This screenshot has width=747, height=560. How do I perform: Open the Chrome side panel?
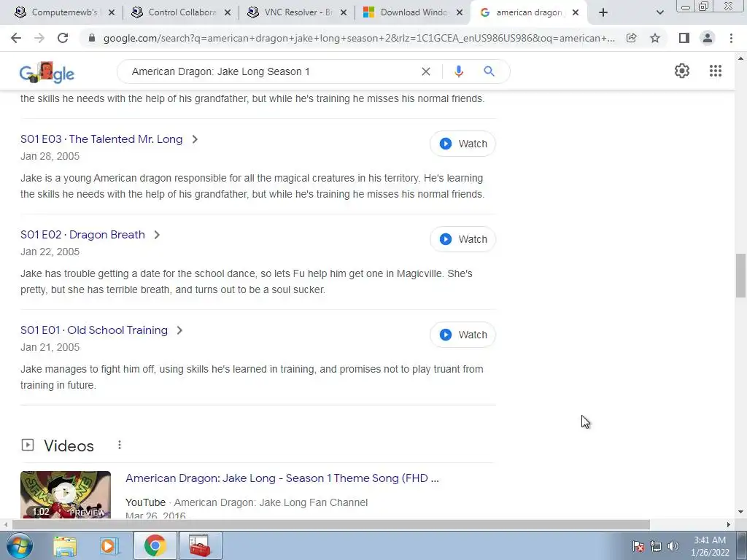click(x=684, y=38)
